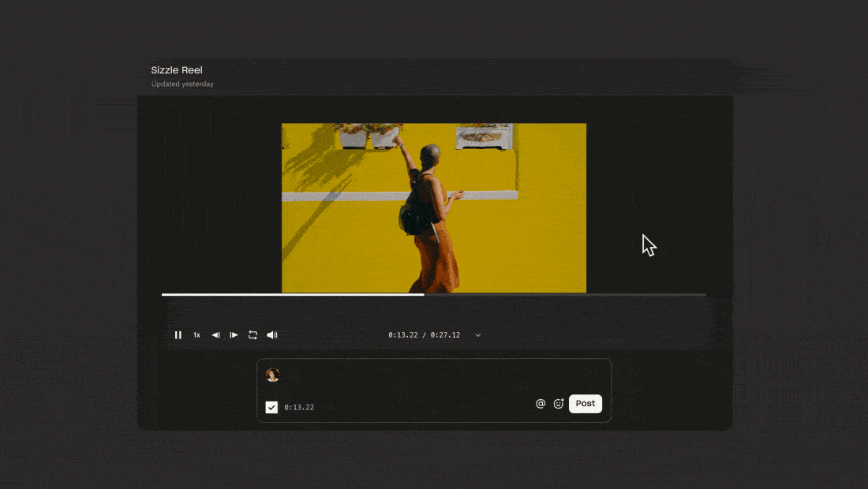Change the 1x playback speed
The height and width of the screenshot is (489, 868).
click(x=196, y=335)
